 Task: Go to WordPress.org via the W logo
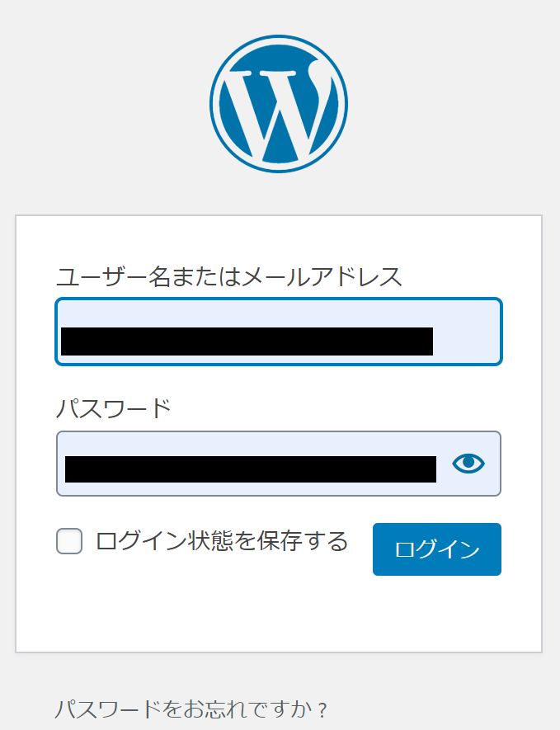tap(279, 104)
